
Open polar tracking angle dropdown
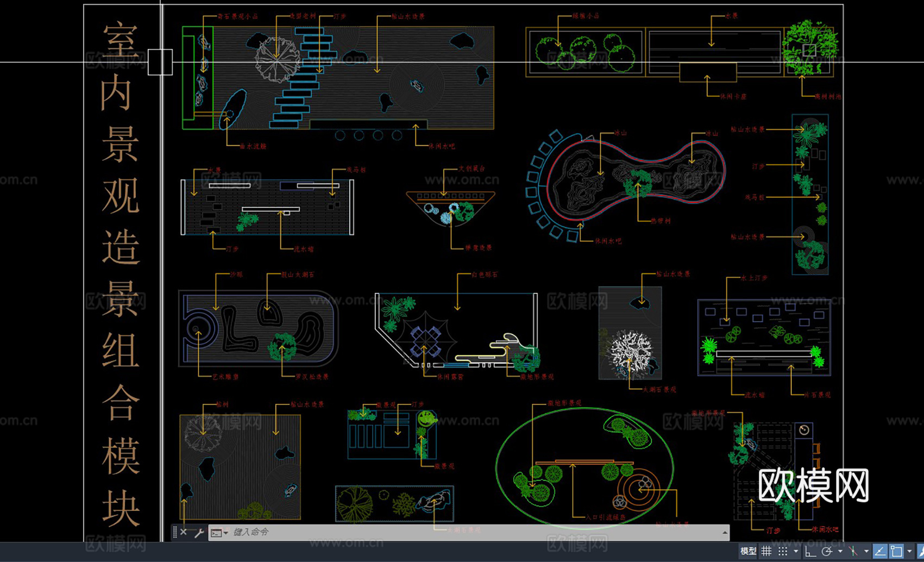840,551
